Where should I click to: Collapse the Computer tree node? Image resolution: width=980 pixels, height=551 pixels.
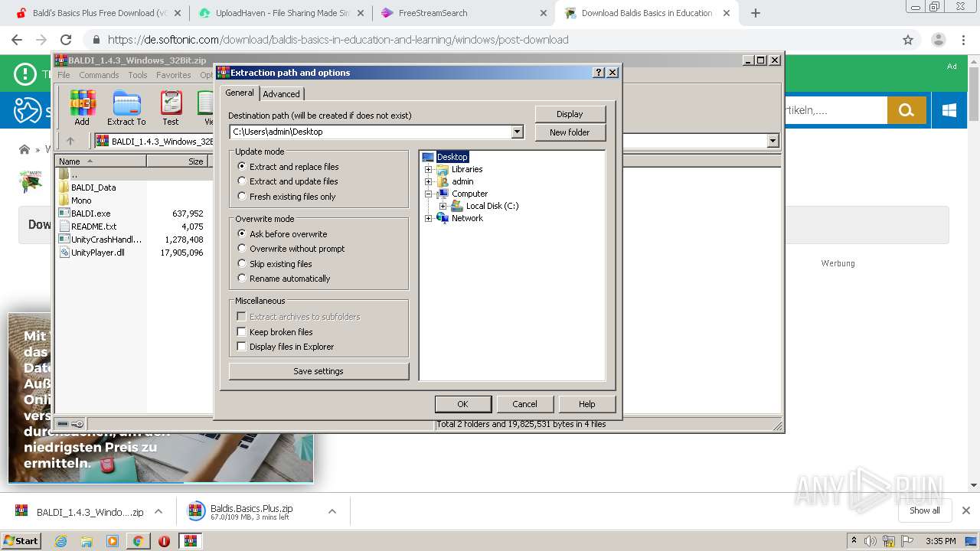click(x=429, y=194)
